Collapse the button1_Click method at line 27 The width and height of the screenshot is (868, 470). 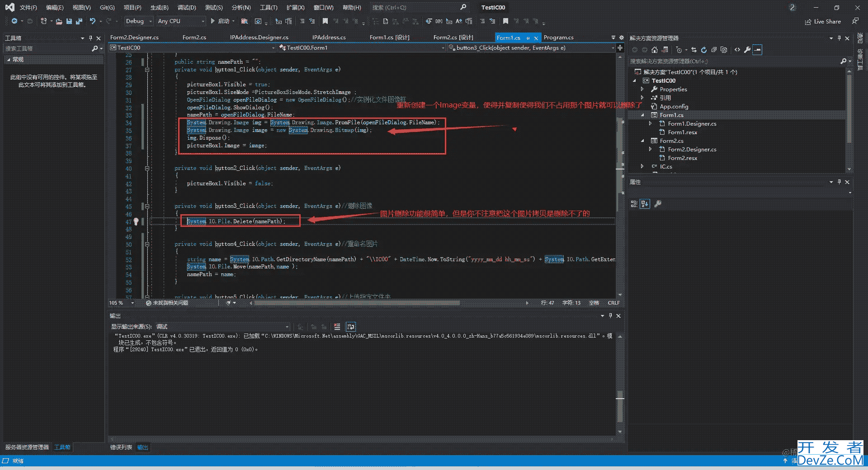point(147,70)
